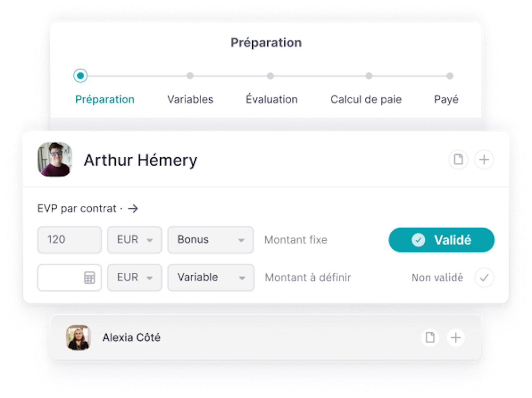
Task: Switch to the Variables step
Action: 190,99
